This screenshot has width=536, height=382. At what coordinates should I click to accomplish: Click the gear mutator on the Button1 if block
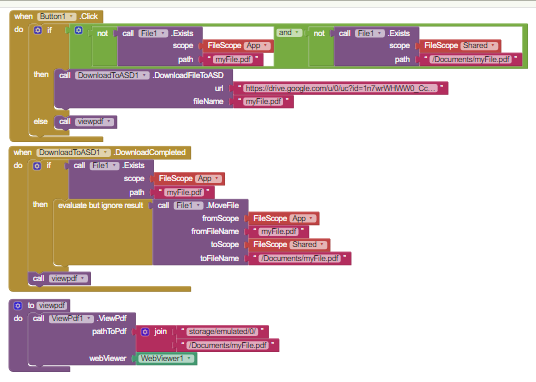pos(38,30)
